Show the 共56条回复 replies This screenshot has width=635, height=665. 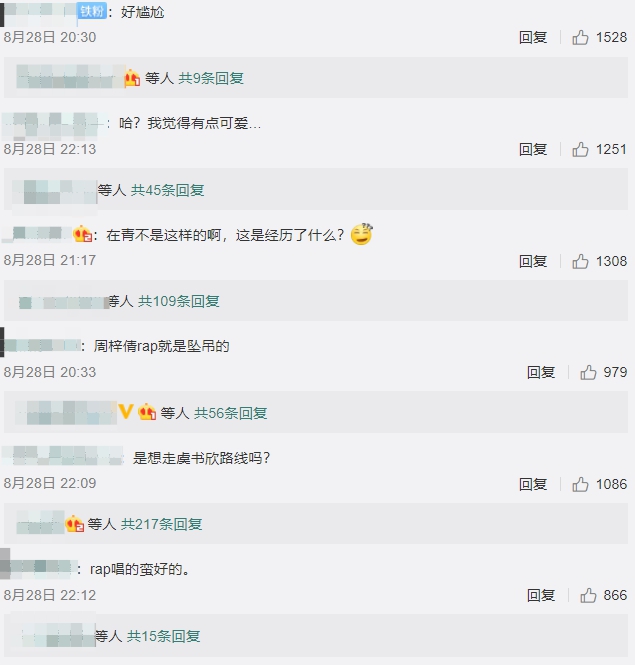click(230, 413)
